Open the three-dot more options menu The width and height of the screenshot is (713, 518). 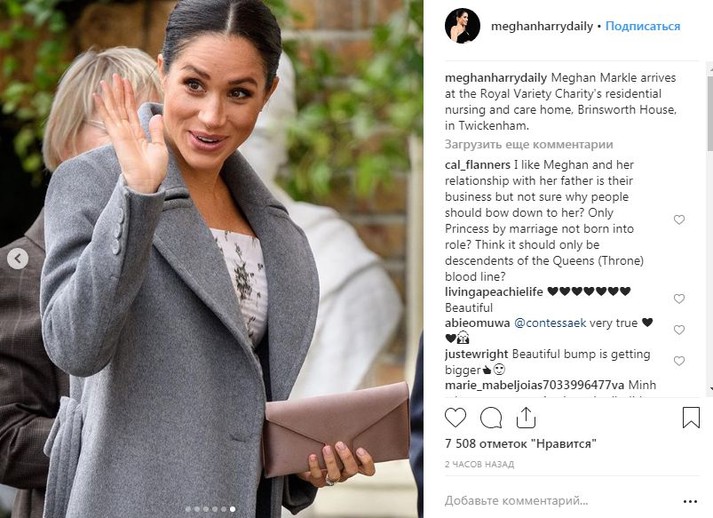tap(690, 502)
